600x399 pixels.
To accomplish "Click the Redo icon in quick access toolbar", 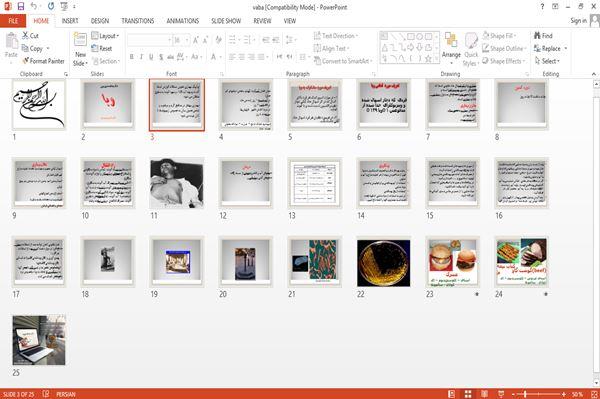I will click(51, 6).
